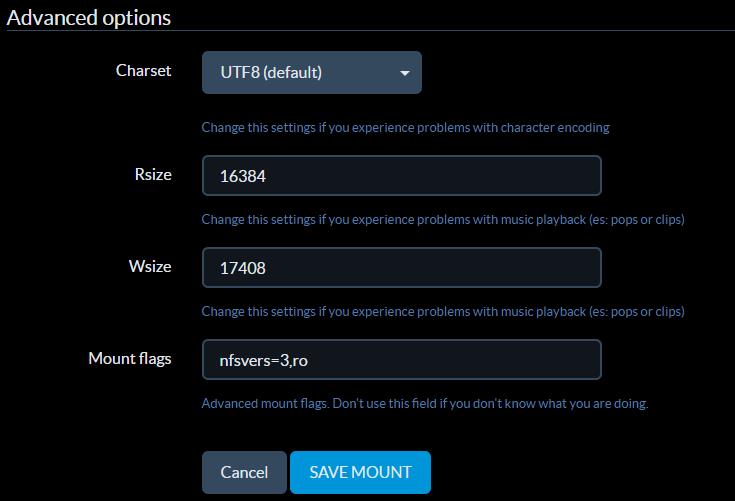This screenshot has width=735, height=501.
Task: Click the Mount flags label
Action: click(129, 358)
